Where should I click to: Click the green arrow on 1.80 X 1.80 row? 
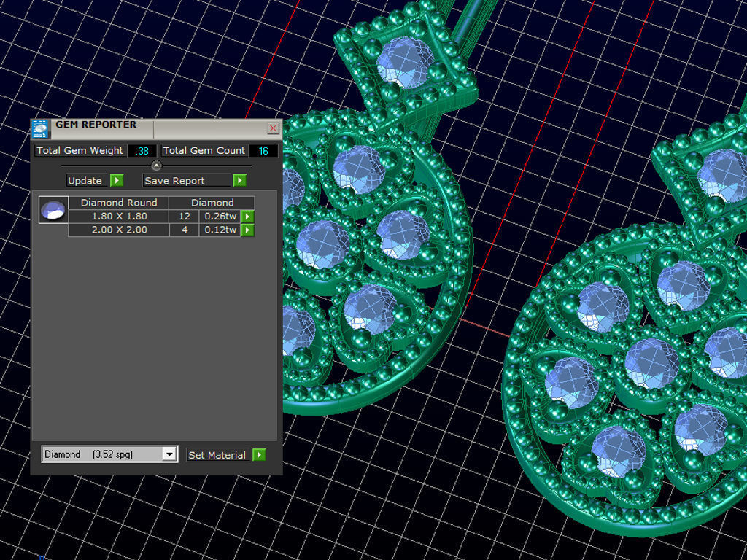(x=247, y=216)
